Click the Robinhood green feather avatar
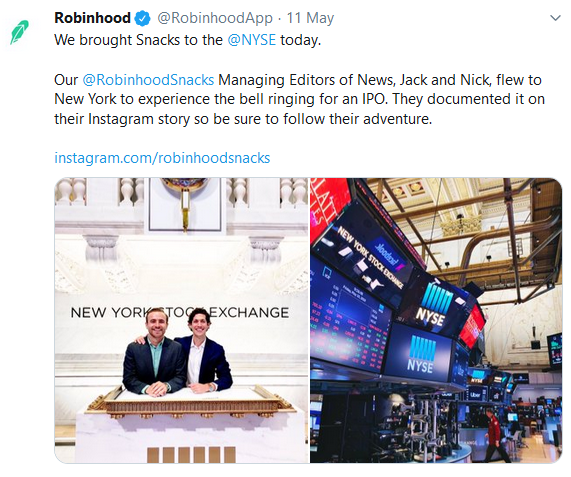 coord(19,32)
